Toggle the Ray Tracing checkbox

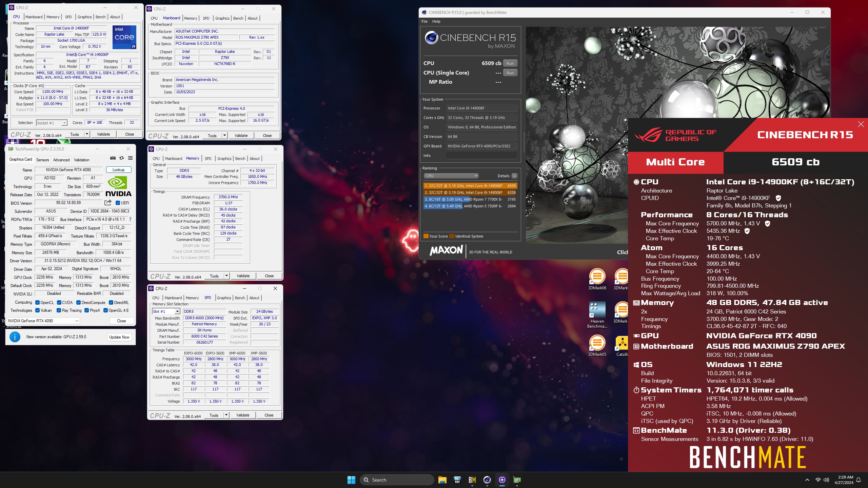[59, 310]
